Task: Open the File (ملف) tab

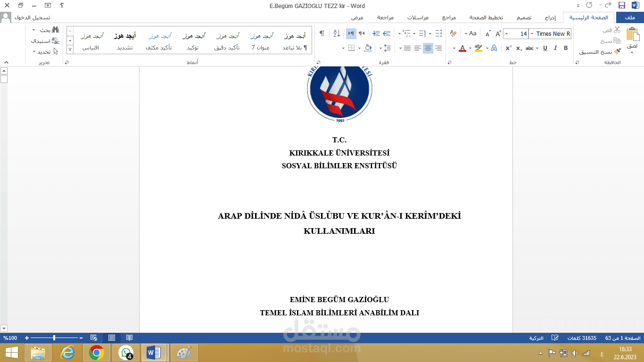Action: [629, 17]
